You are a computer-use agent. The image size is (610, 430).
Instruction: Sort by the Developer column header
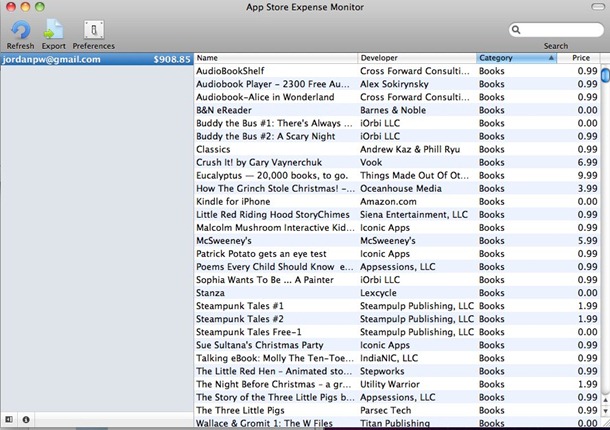(417, 58)
